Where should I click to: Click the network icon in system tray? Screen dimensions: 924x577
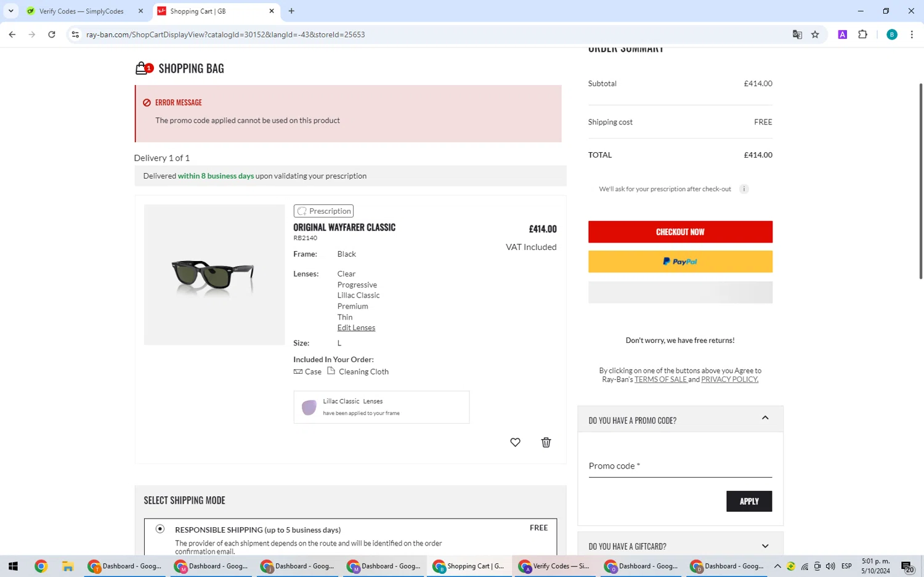[x=804, y=566]
